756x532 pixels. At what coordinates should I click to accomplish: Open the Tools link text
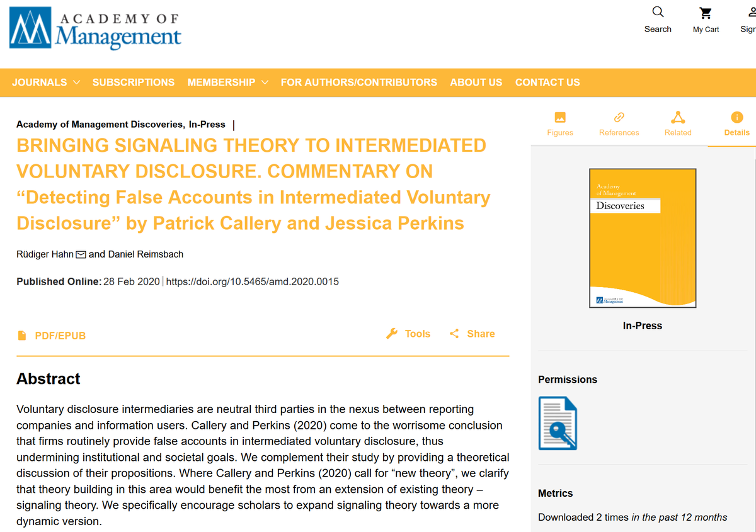[418, 334]
